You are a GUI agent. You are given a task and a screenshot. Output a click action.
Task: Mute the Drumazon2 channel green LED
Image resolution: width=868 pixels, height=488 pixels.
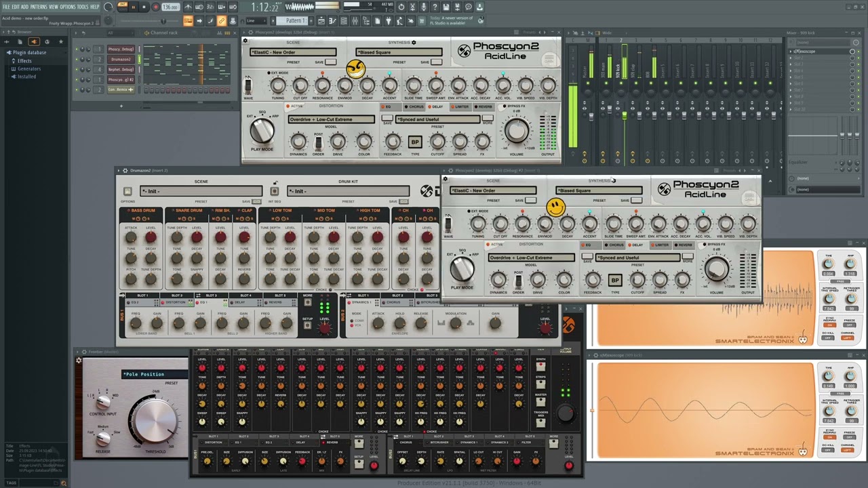click(x=77, y=59)
